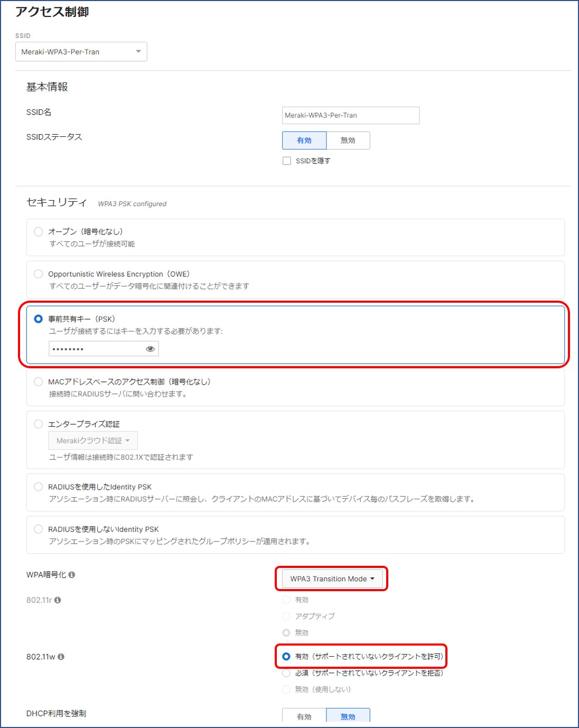Image resolution: width=579 pixels, height=728 pixels.
Task: Select the オープン(暗号化なし) radio option
Action: point(38,232)
